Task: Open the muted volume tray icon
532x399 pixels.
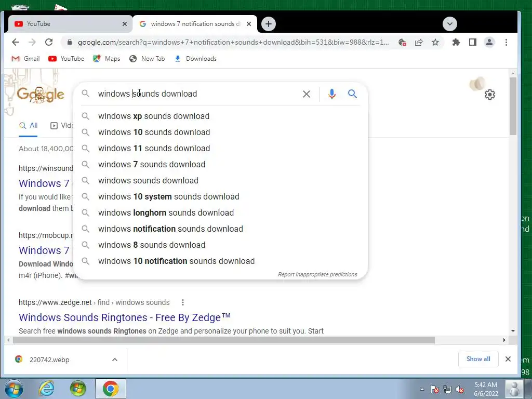Action: click(460, 389)
